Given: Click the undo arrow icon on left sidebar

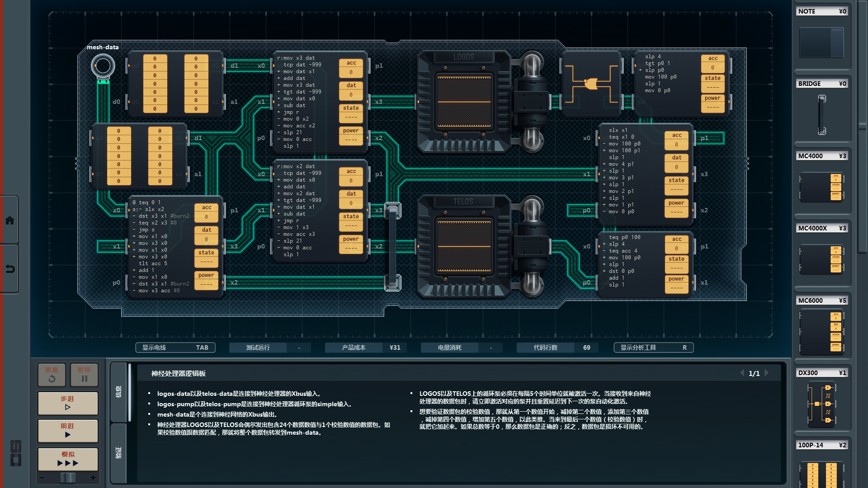Looking at the screenshot, I should [x=9, y=269].
